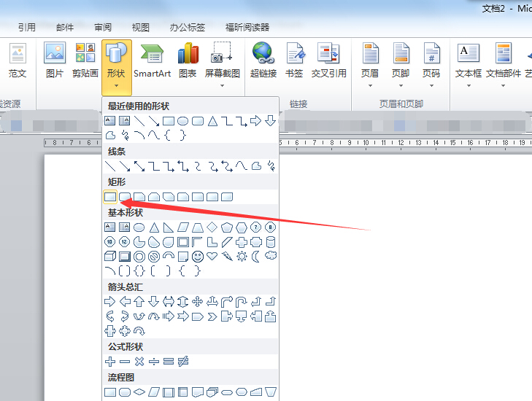This screenshot has width=532, height=401.
Task: Select the oval under 基本形状
Action: coord(139,227)
